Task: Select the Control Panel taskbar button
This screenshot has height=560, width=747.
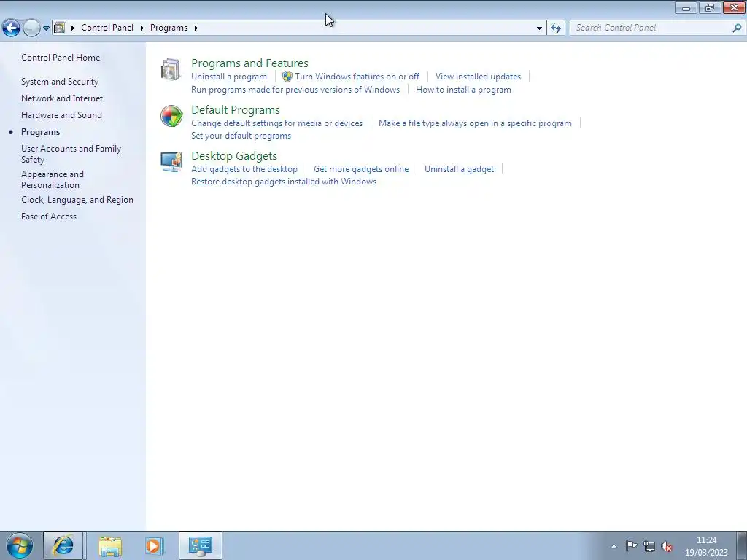Action: click(201, 545)
